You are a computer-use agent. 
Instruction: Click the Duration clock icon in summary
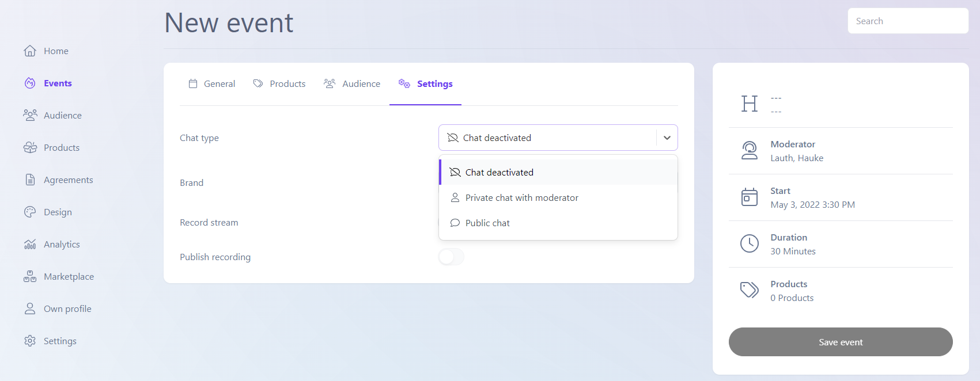pos(750,243)
